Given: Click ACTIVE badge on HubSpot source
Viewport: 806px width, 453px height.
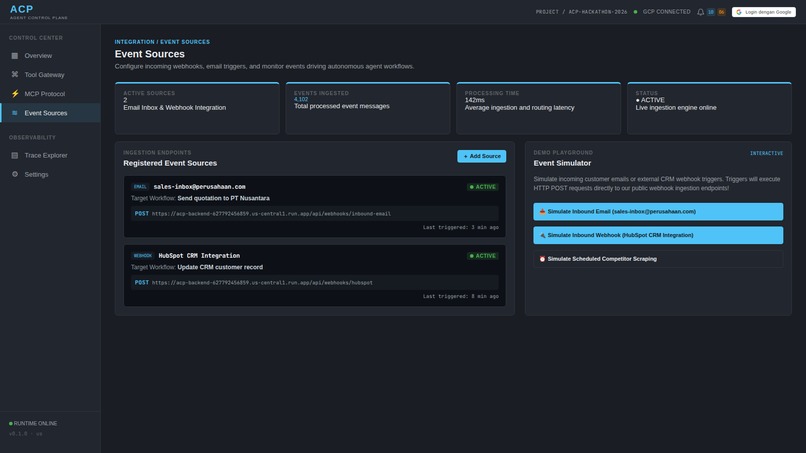Looking at the screenshot, I should (483, 256).
